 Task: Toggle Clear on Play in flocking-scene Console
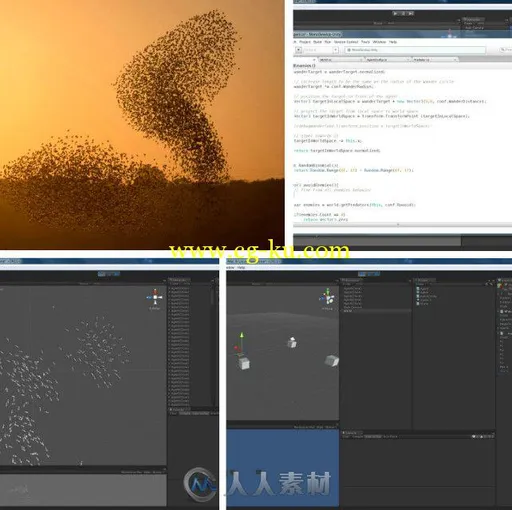point(200,413)
